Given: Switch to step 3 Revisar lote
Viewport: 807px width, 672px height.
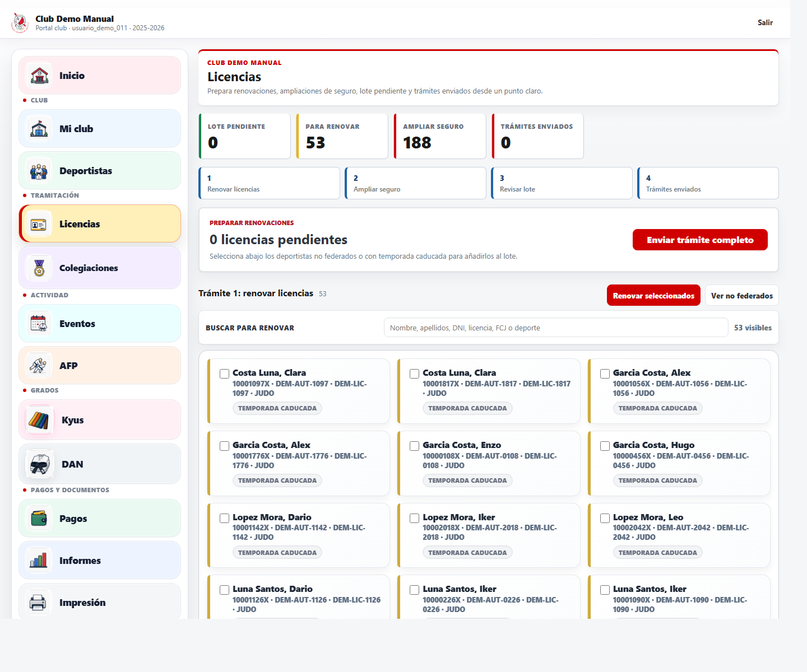Looking at the screenshot, I should pyautogui.click(x=562, y=183).
